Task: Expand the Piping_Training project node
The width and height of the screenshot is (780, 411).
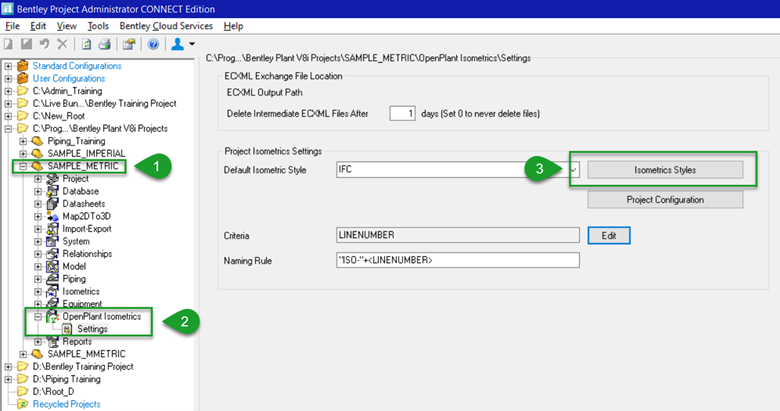Action: click(23, 141)
